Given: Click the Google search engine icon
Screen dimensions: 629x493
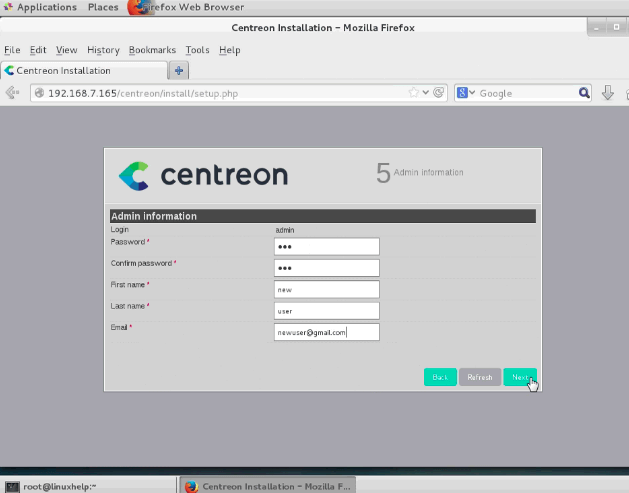Looking at the screenshot, I should tap(462, 93).
